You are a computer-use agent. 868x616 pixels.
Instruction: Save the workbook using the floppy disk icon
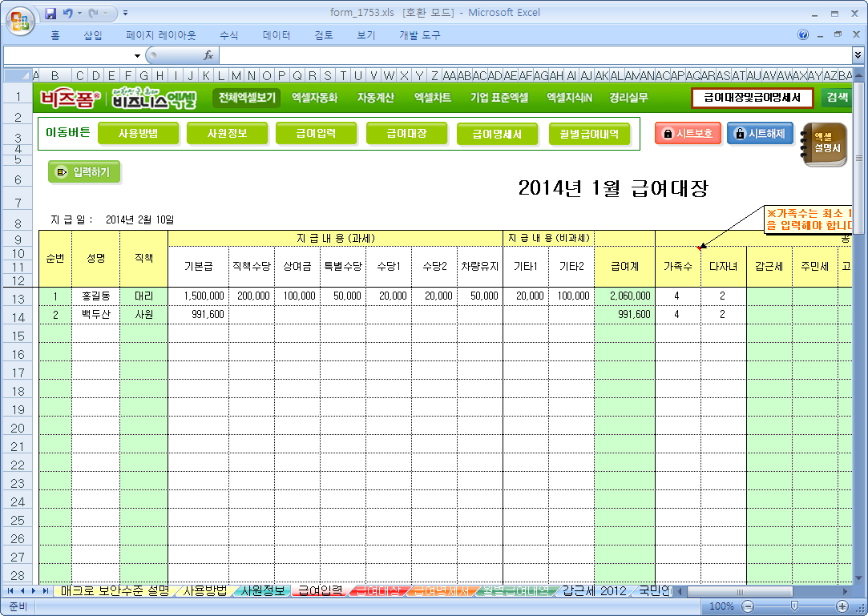pyautogui.click(x=51, y=13)
